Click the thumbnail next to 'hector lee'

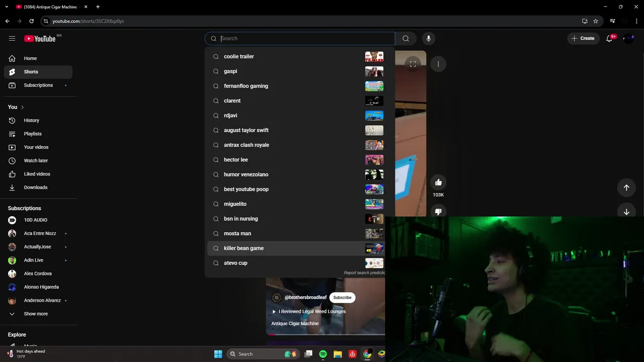click(374, 160)
